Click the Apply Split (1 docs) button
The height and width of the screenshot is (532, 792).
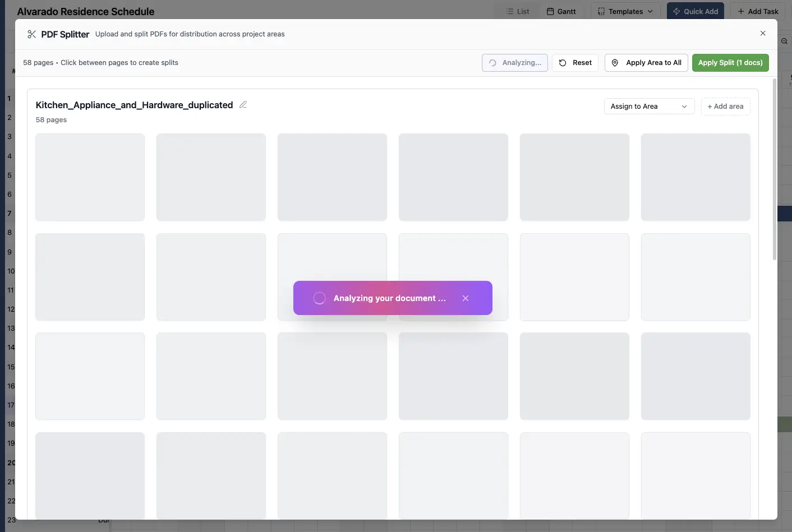(x=730, y=63)
